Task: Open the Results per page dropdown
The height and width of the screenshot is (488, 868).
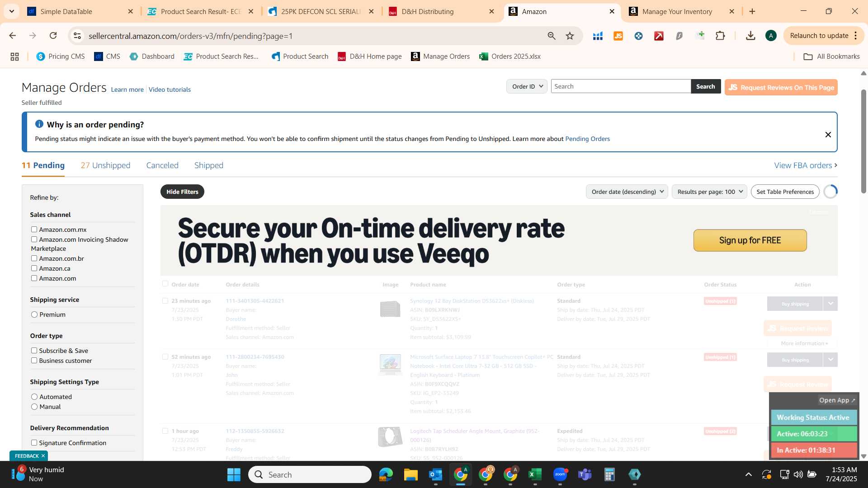Action: click(709, 192)
